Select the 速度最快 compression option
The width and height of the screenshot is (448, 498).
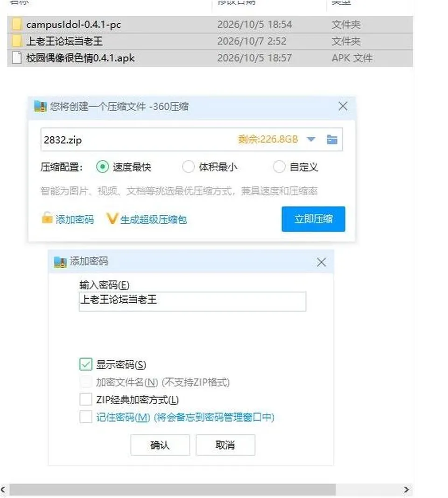[103, 166]
